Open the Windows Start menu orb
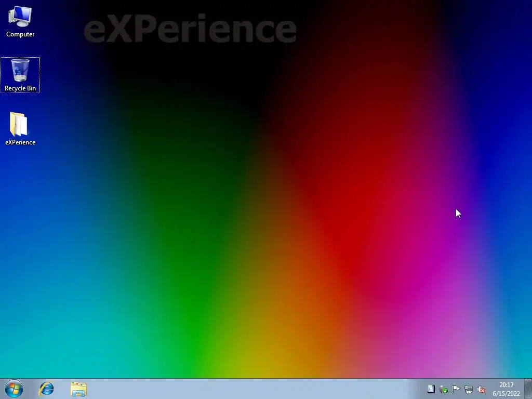532x399 pixels. point(14,389)
